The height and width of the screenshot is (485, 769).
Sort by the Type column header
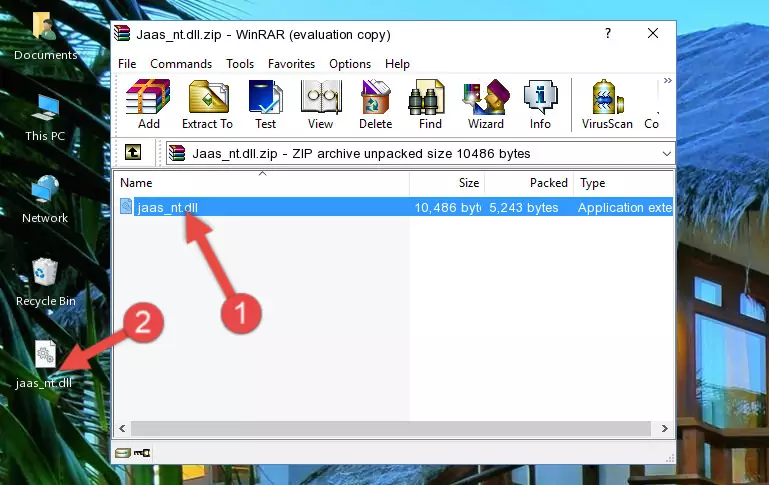623,183
